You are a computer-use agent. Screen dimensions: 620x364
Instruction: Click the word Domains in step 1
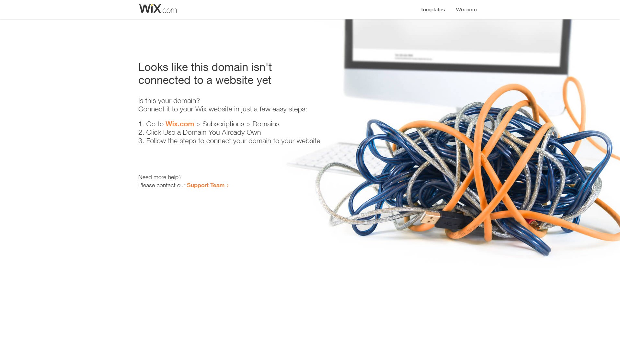[266, 124]
